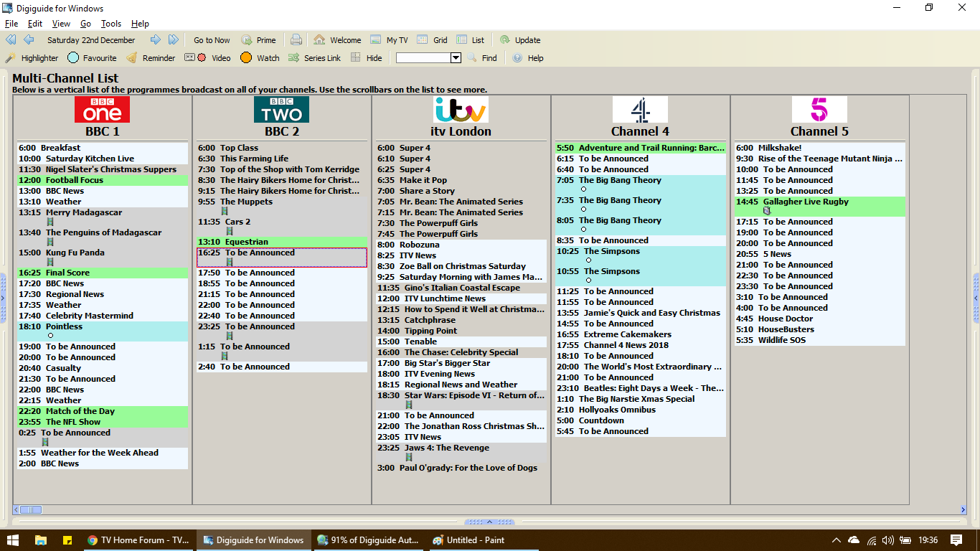Jump forward one week with double-right arrow
Screen dimensions: 980x551
coord(174,40)
